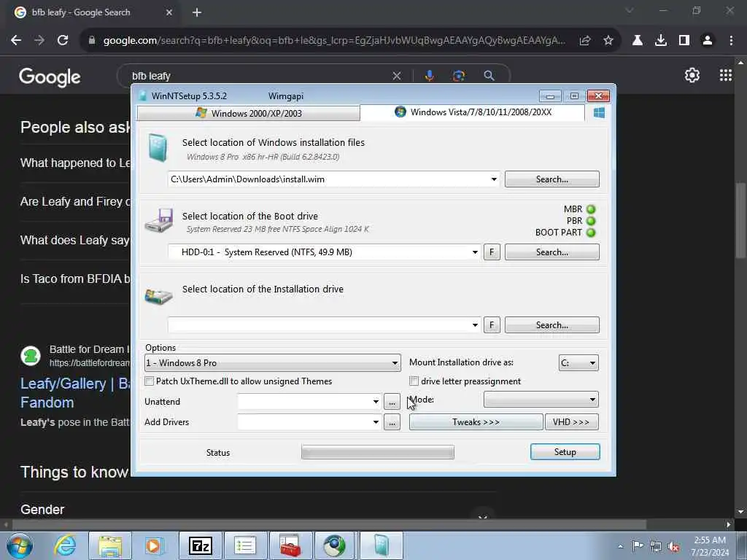
Task: Show hidden system tray icons arrow
Action: pos(620,546)
